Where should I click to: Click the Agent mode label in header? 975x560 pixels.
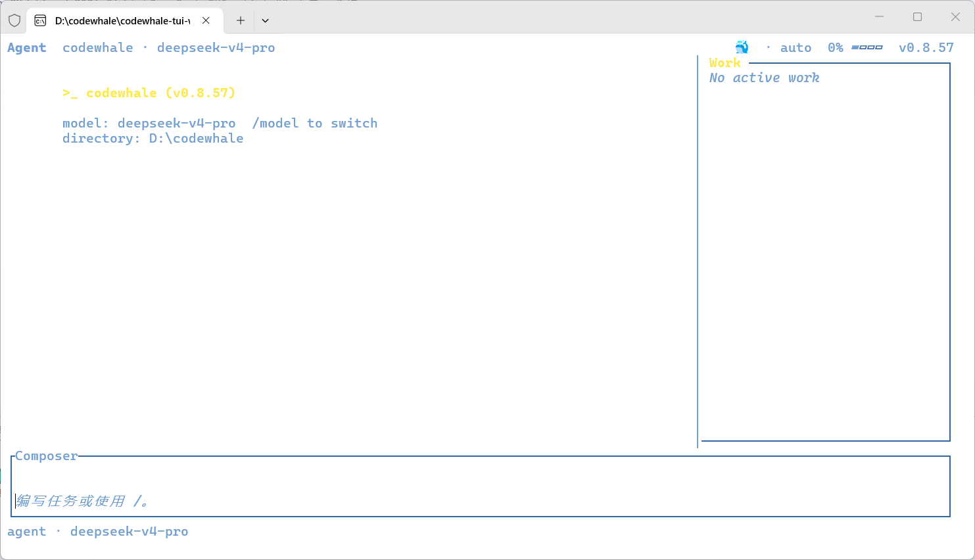(27, 47)
